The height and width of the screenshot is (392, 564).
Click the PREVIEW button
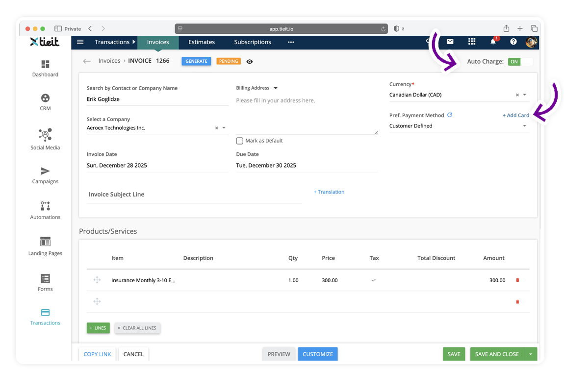point(279,354)
